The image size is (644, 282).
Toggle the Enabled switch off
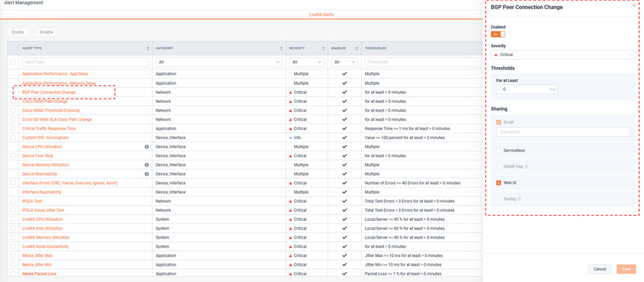498,35
